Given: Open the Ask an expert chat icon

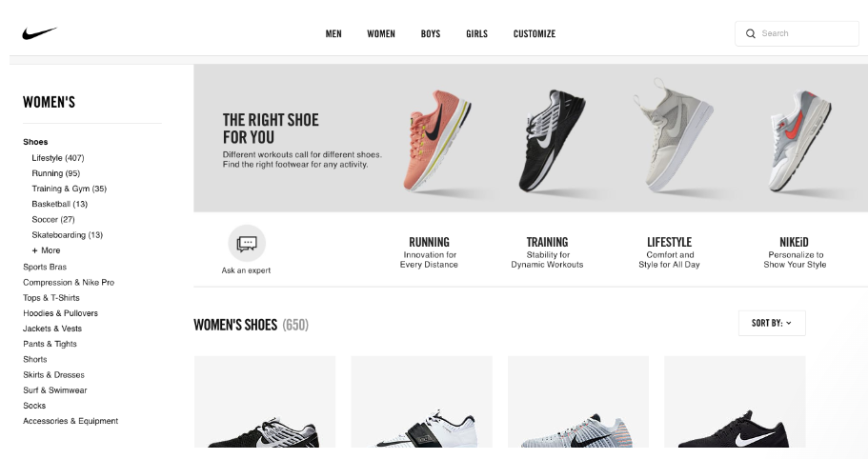Looking at the screenshot, I should click(x=247, y=244).
